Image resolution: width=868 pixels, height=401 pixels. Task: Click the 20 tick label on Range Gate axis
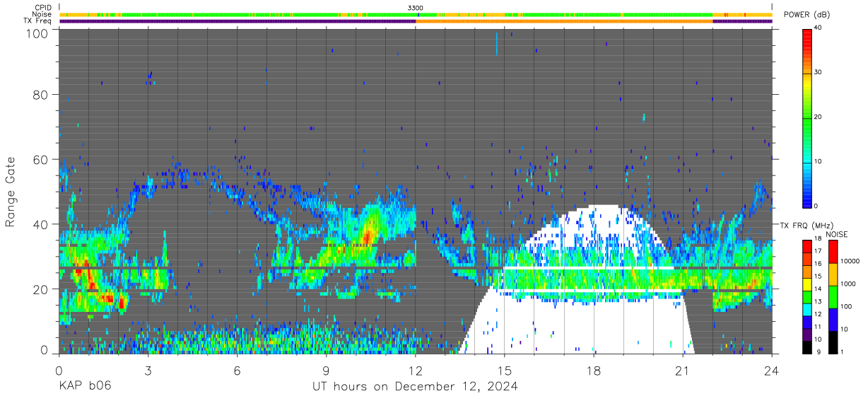pos(41,289)
